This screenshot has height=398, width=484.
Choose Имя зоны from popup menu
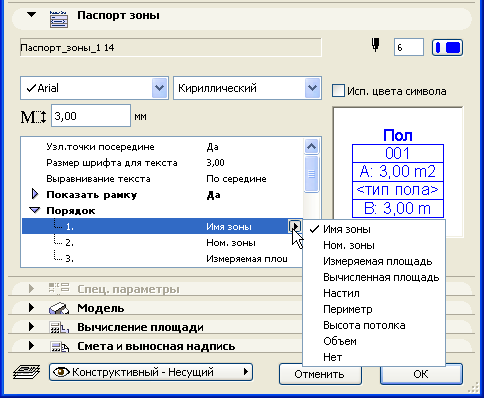tap(374, 229)
